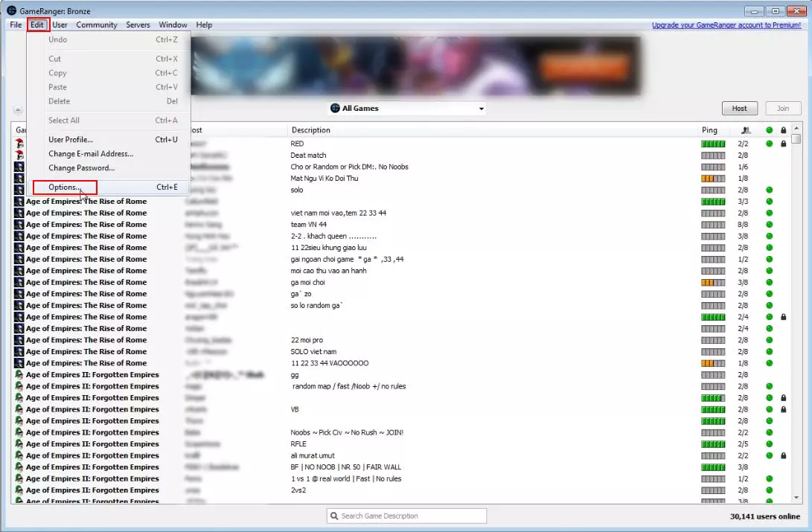812x532 pixels.
Task: Close the open Edit menu
Action: 37,25
